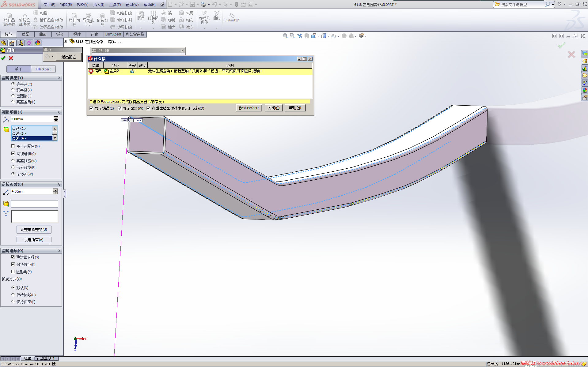Viewport: 588px width, 367px height.
Task: Click the 旋转切除 revolved cut tool
Action: pyautogui.click(x=102, y=20)
